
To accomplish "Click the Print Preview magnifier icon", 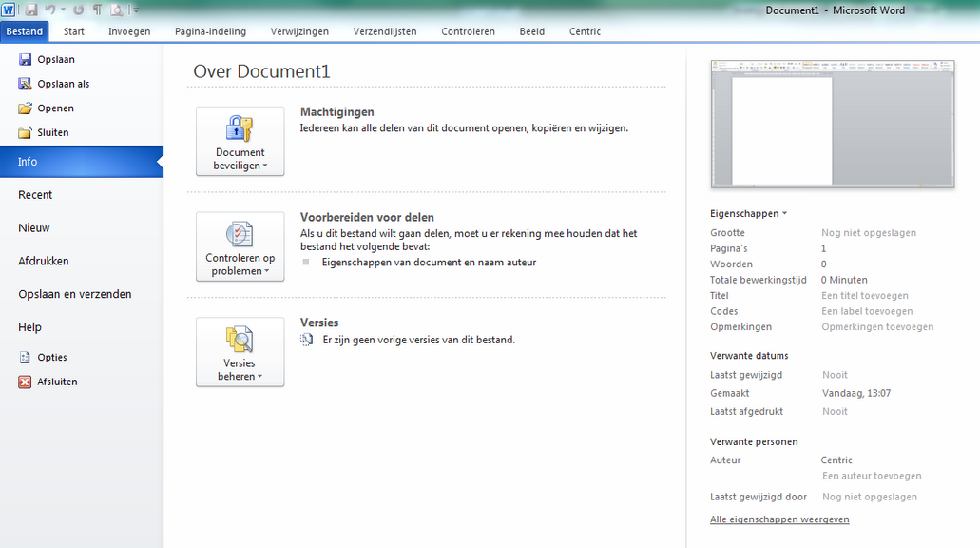I will pyautogui.click(x=117, y=10).
